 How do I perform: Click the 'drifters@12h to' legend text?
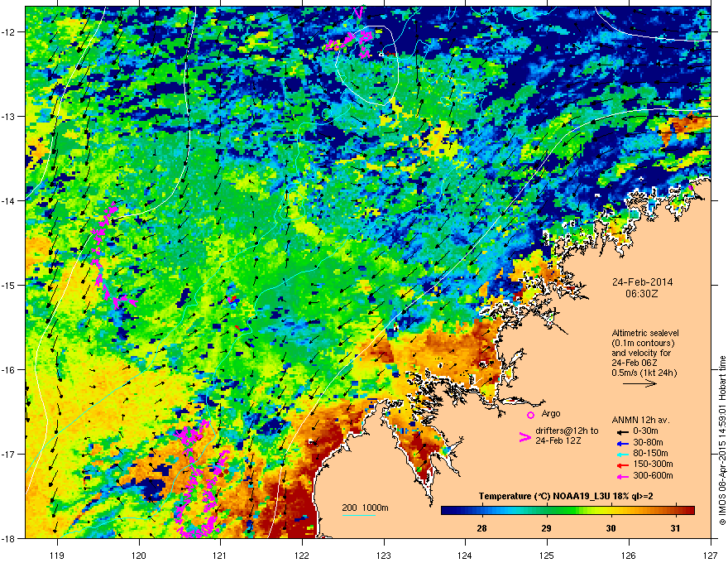pos(567,431)
